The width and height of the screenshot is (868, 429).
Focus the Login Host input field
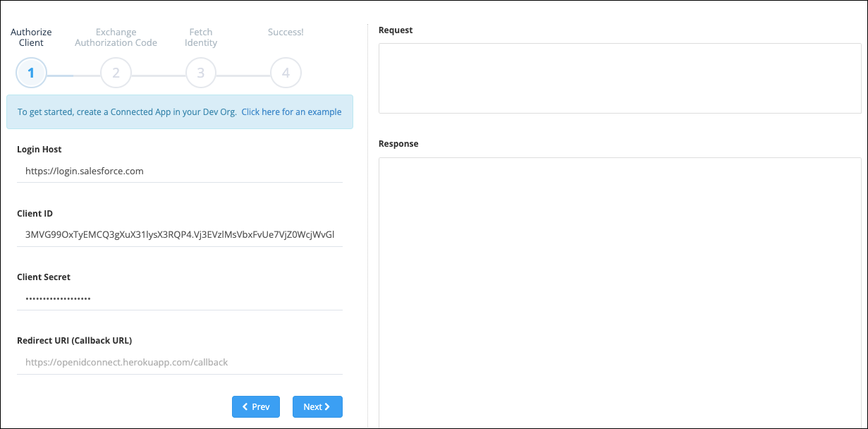click(180, 171)
